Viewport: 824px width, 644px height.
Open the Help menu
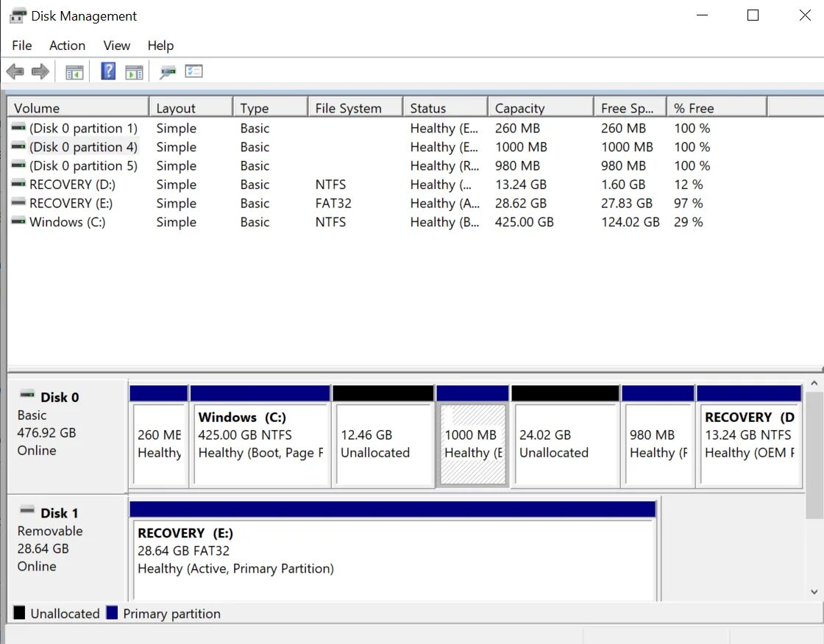click(160, 46)
